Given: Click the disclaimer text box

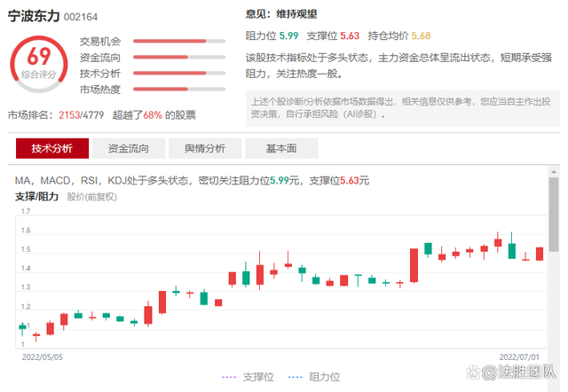Looking at the screenshot, I should (402, 108).
